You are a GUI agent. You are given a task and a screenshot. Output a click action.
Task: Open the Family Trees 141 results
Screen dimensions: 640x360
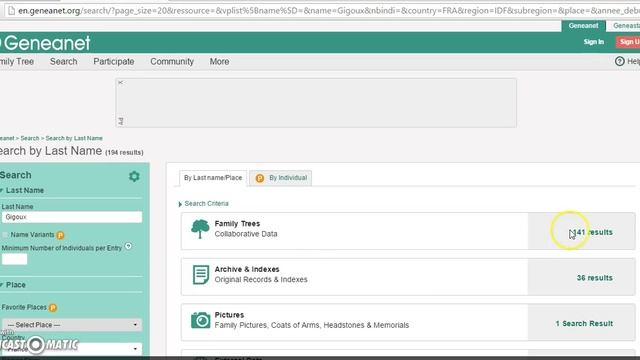point(591,232)
